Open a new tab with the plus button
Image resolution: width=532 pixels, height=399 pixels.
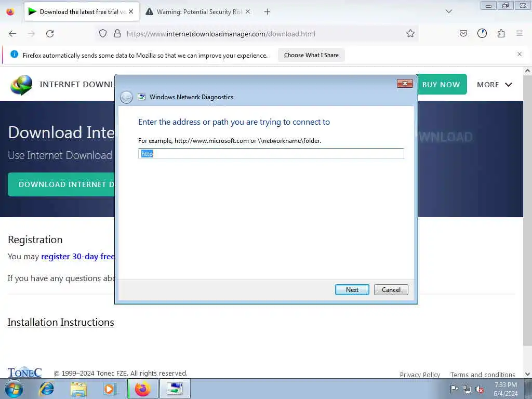click(x=268, y=12)
